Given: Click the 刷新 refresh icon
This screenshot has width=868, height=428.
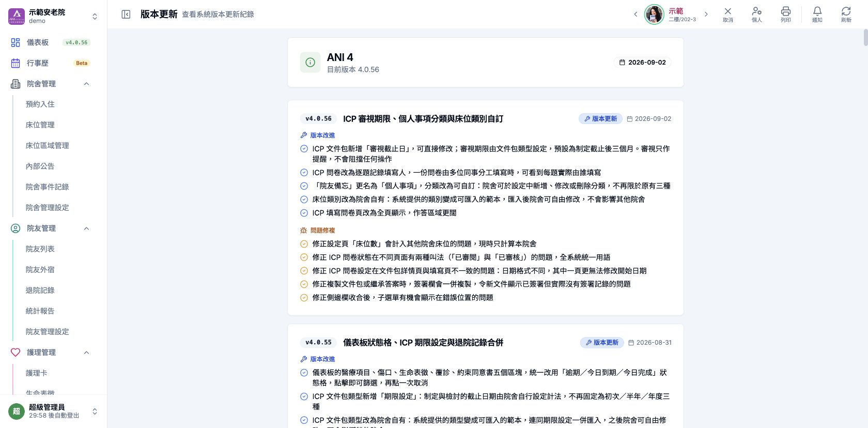Looking at the screenshot, I should [x=846, y=14].
